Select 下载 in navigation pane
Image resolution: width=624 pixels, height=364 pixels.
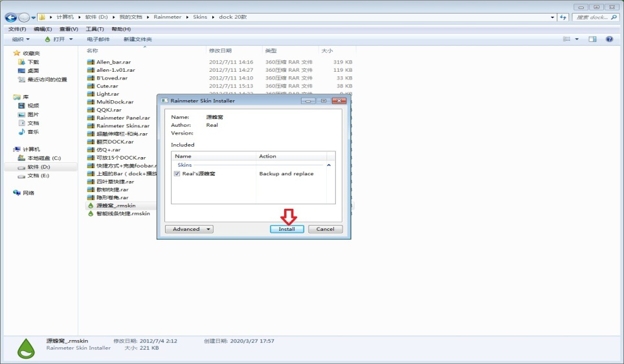(33, 62)
